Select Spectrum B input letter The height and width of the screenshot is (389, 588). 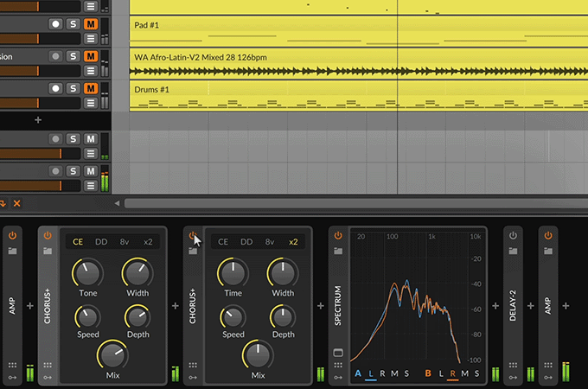click(428, 373)
